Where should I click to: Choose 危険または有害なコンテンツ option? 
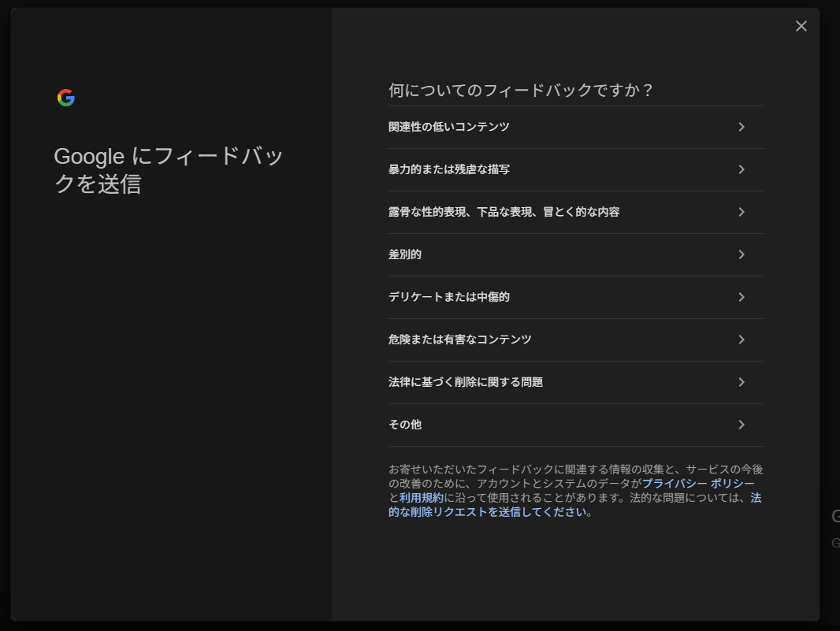tap(576, 340)
